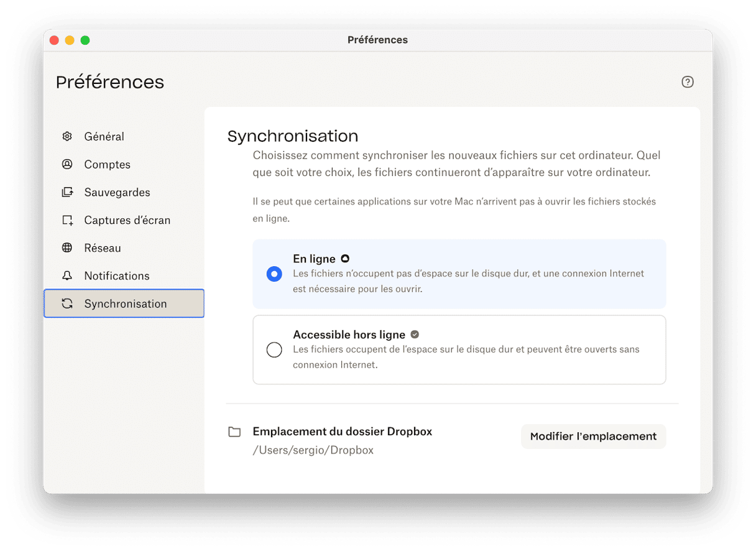Enable the Accessible hors ligne radio button
This screenshot has width=756, height=551.
[x=274, y=350]
